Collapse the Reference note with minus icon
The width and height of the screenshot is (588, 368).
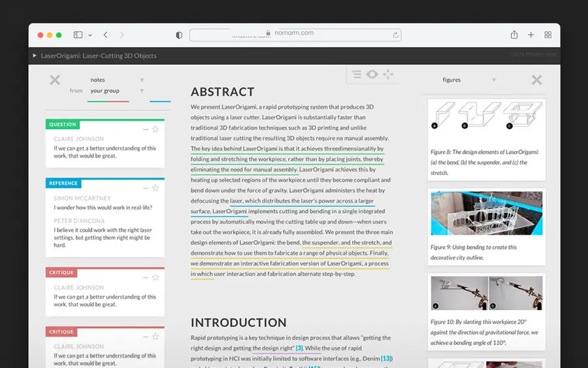[146, 188]
